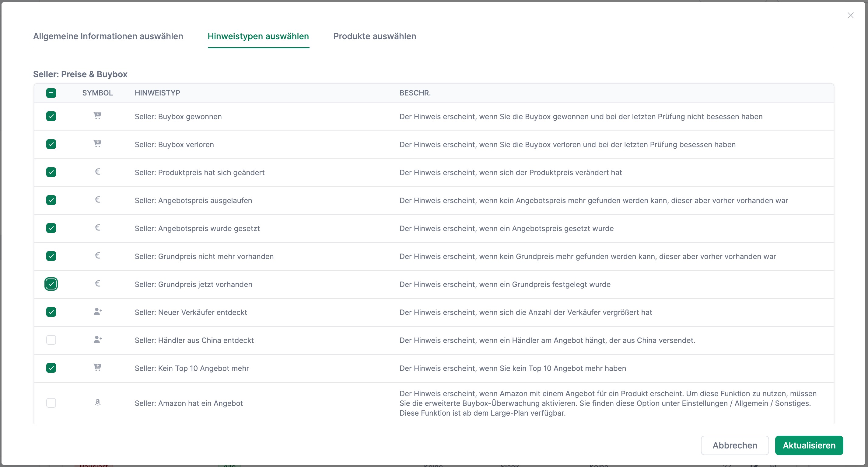The width and height of the screenshot is (868, 467).
Task: Enable the checkbox for Seller: Amazon hat ein Angebot
Action: [x=51, y=403]
